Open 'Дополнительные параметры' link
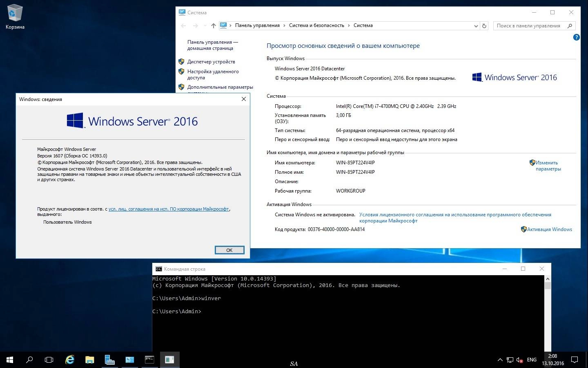This screenshot has height=368, width=588. click(x=220, y=87)
